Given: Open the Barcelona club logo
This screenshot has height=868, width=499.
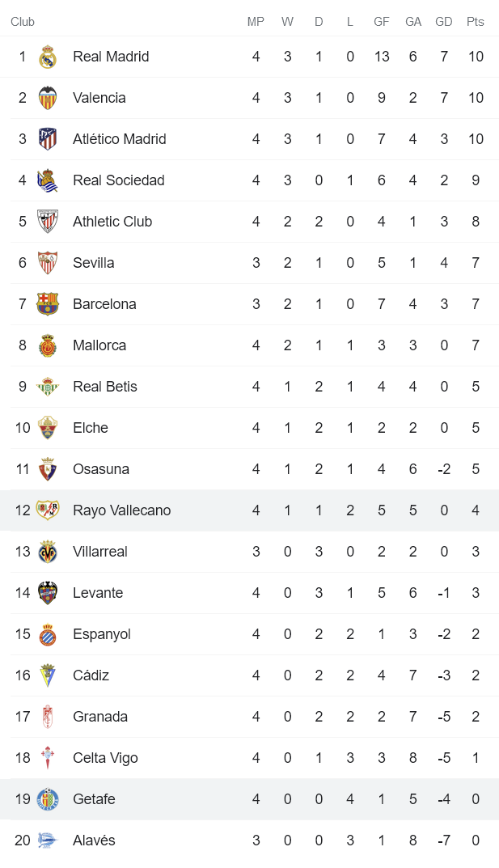Looking at the screenshot, I should pos(47,304).
